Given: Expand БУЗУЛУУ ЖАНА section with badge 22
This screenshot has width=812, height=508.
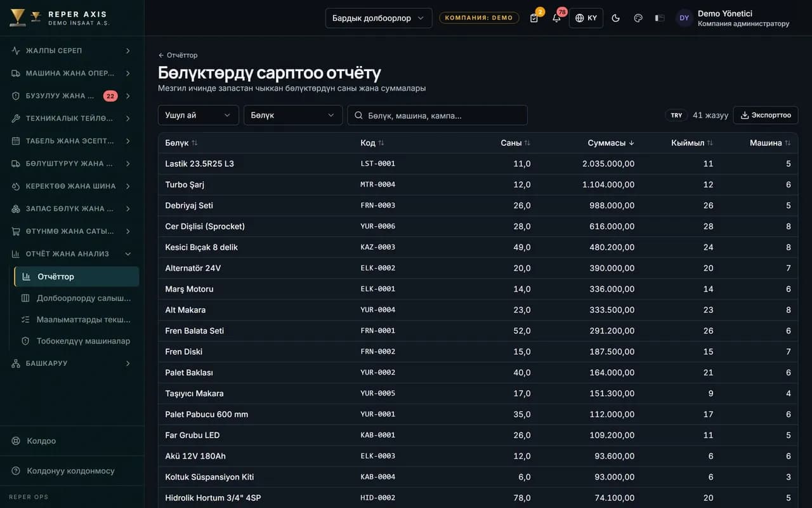Looking at the screenshot, I should 72,96.
